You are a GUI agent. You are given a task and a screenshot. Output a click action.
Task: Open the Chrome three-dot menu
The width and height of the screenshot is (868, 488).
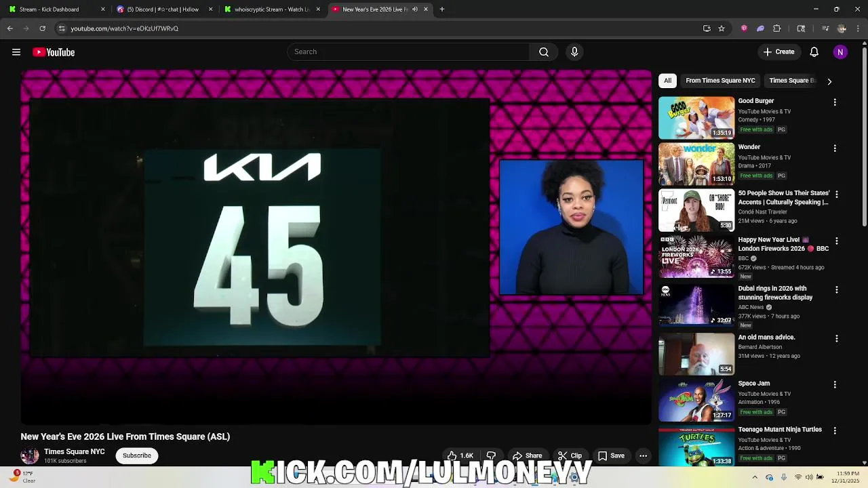coord(859,28)
